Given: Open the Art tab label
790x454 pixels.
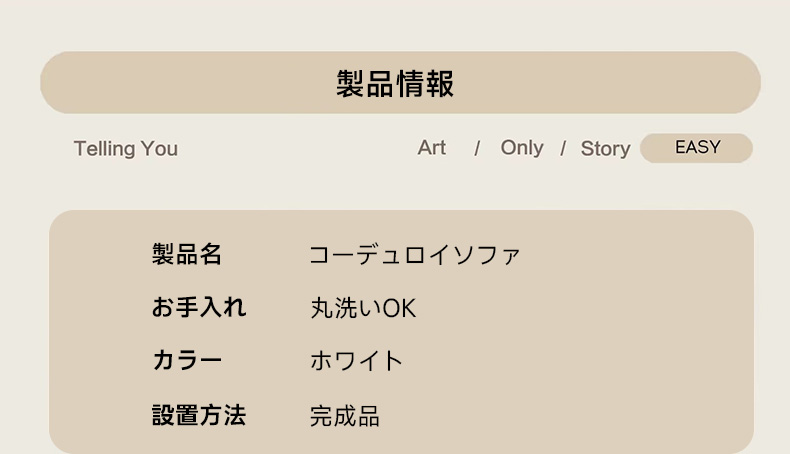Looking at the screenshot, I should (432, 148).
